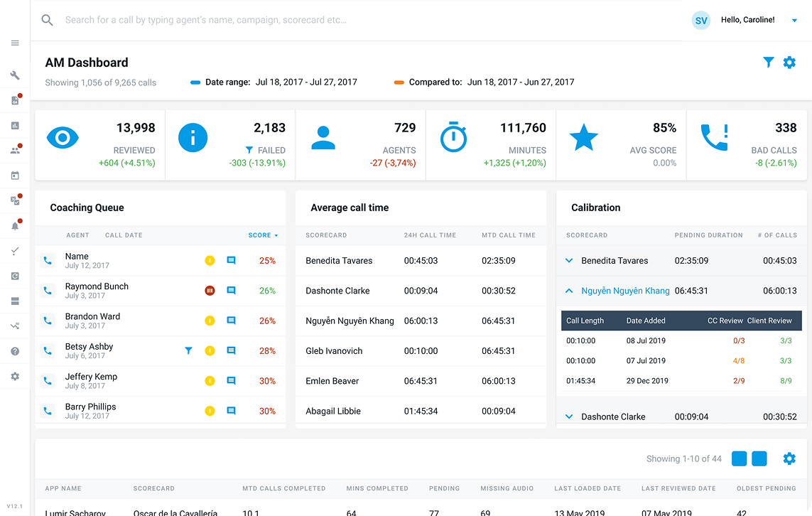Image resolution: width=812 pixels, height=516 pixels.
Task: Open the hamburger menu in sidebar
Action: (x=15, y=43)
